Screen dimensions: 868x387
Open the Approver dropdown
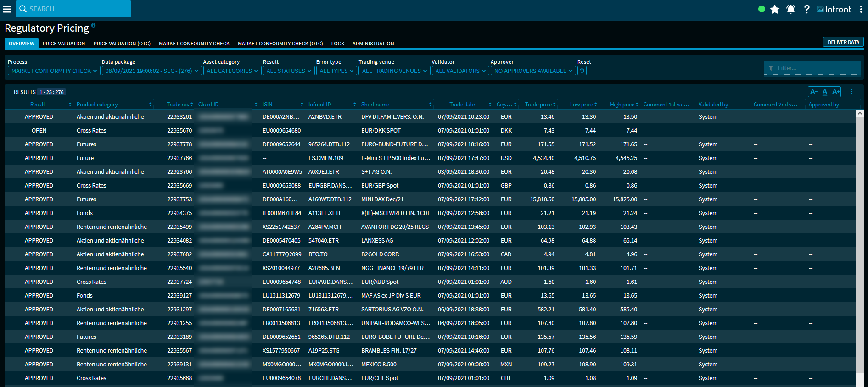click(533, 71)
